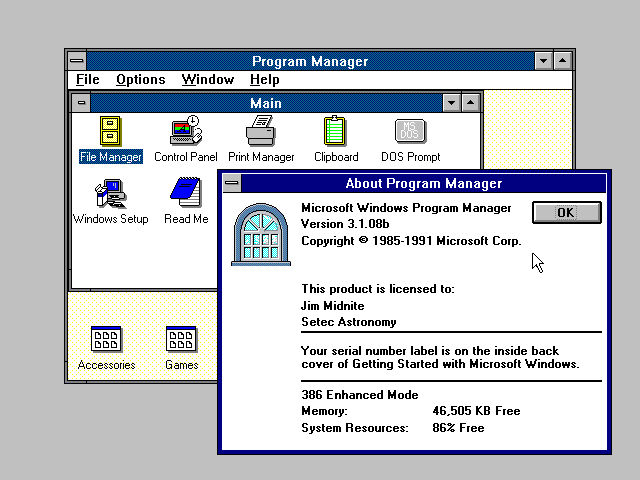The width and height of the screenshot is (640, 480).
Task: Click the Games label text
Action: pyautogui.click(x=182, y=365)
